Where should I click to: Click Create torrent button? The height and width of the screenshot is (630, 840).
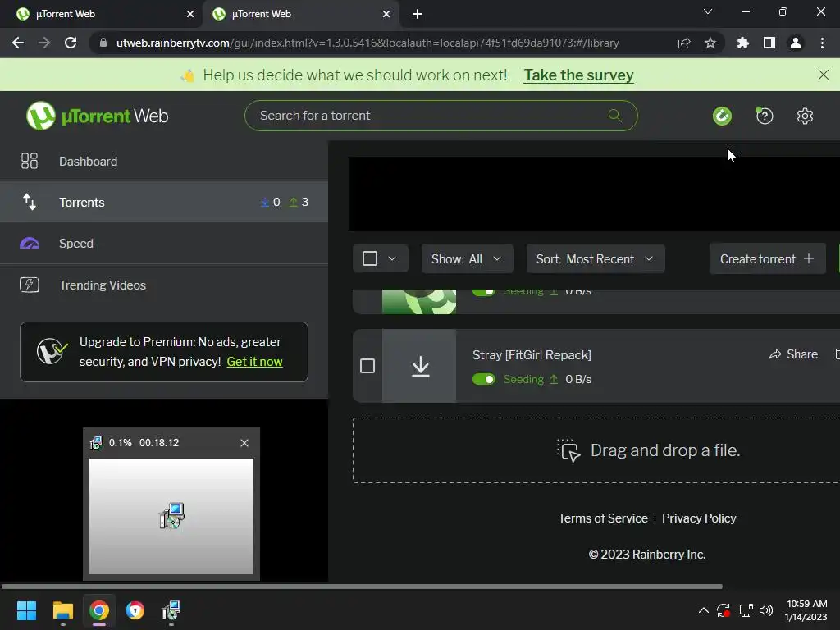coord(767,258)
